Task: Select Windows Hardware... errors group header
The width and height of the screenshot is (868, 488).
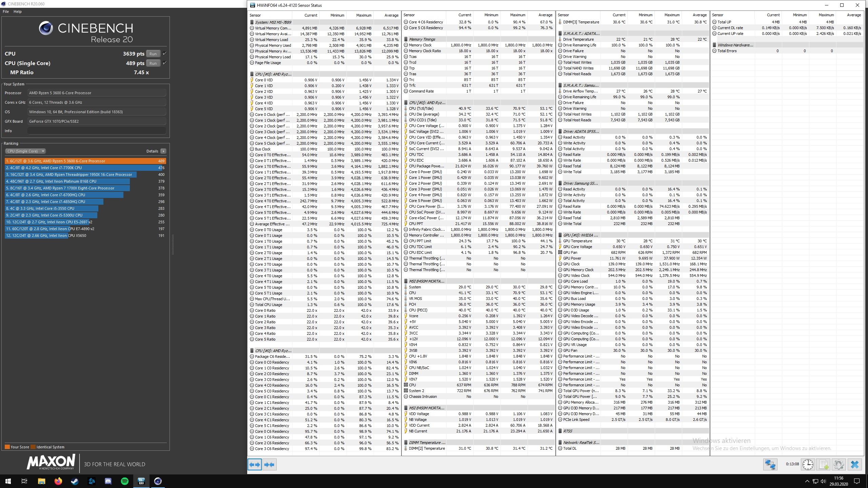Action: (787, 45)
